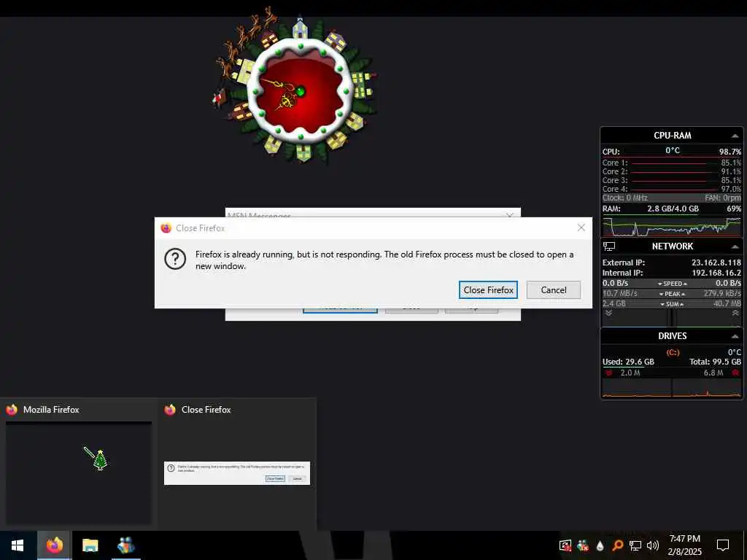Viewport: 747px width, 560px height.
Task: Click the Firefox logo in the dialog title bar
Action: [x=166, y=228]
